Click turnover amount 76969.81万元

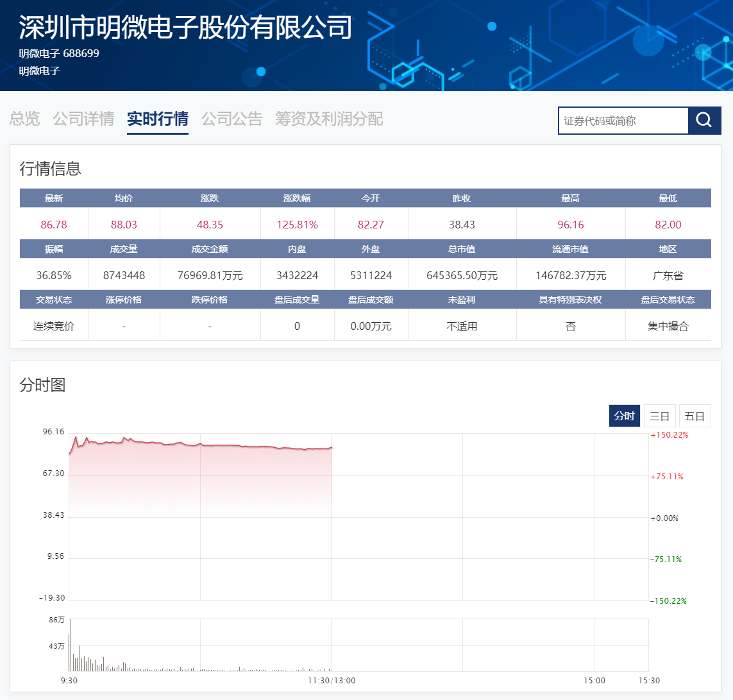[x=210, y=275]
